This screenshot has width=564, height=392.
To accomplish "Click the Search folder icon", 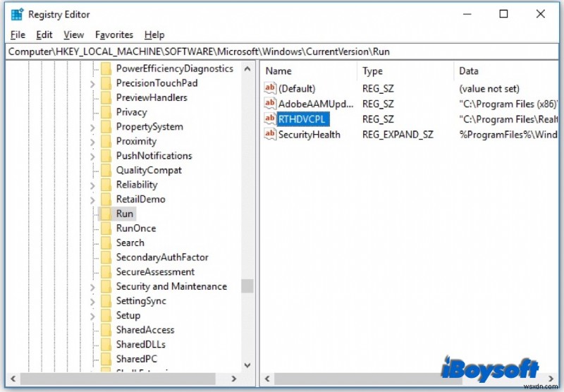I will click(106, 243).
